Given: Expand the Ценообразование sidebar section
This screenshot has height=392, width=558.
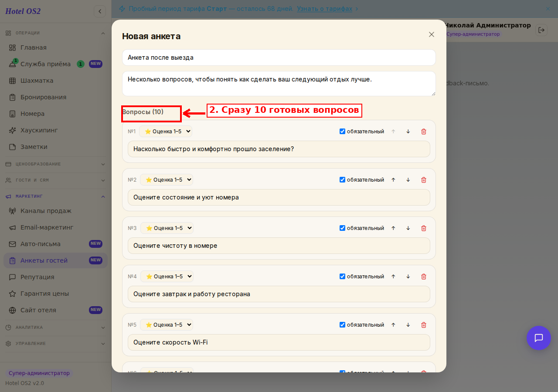Looking at the screenshot, I should click(x=55, y=164).
